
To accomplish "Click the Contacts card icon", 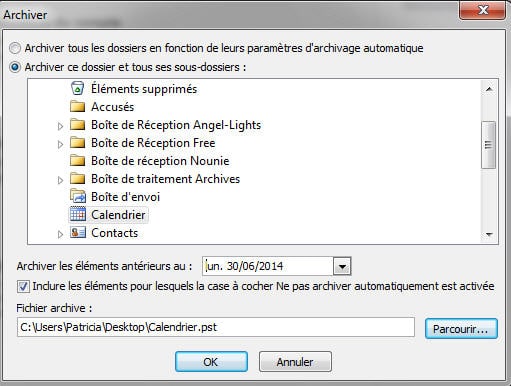I will [78, 232].
